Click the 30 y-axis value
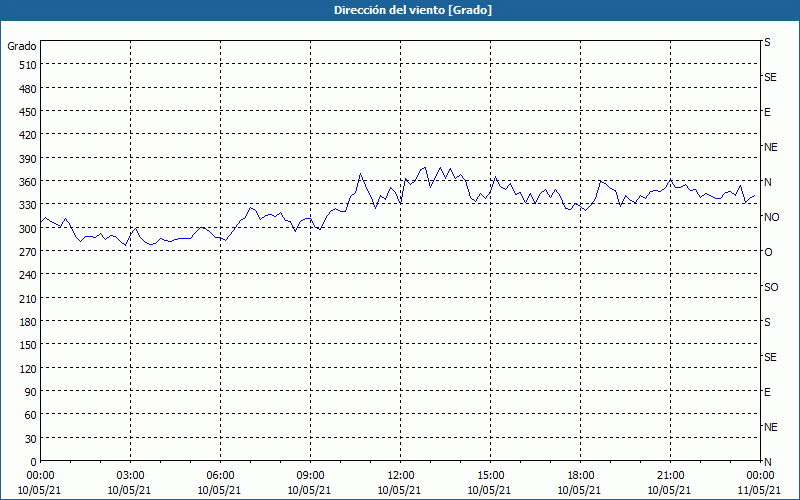The height and width of the screenshot is (500, 800). pos(31,439)
